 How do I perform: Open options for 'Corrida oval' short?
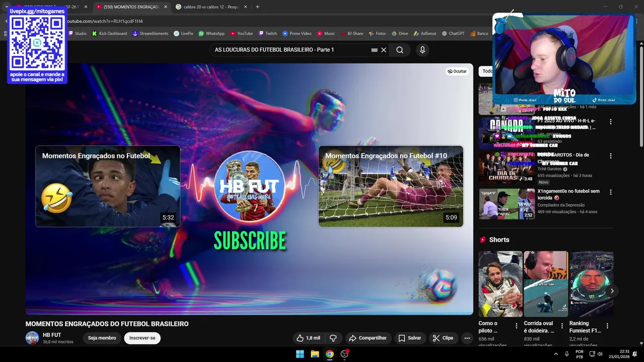[561, 326]
